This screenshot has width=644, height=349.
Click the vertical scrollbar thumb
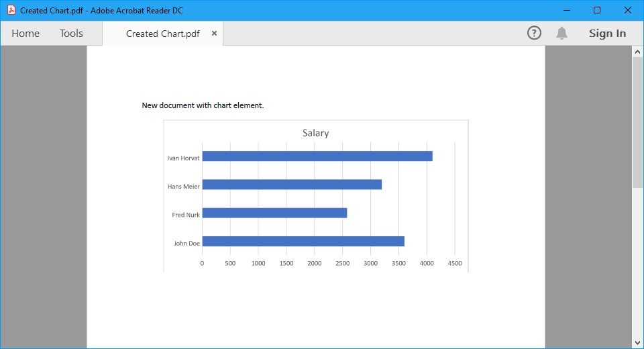click(x=637, y=121)
